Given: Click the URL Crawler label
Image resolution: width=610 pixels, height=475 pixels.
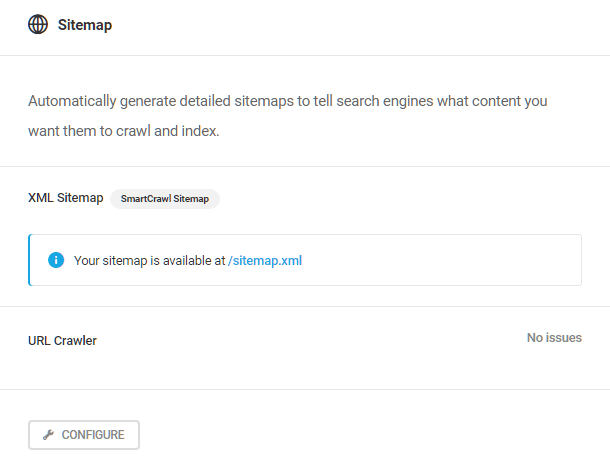Looking at the screenshot, I should tap(62, 340).
